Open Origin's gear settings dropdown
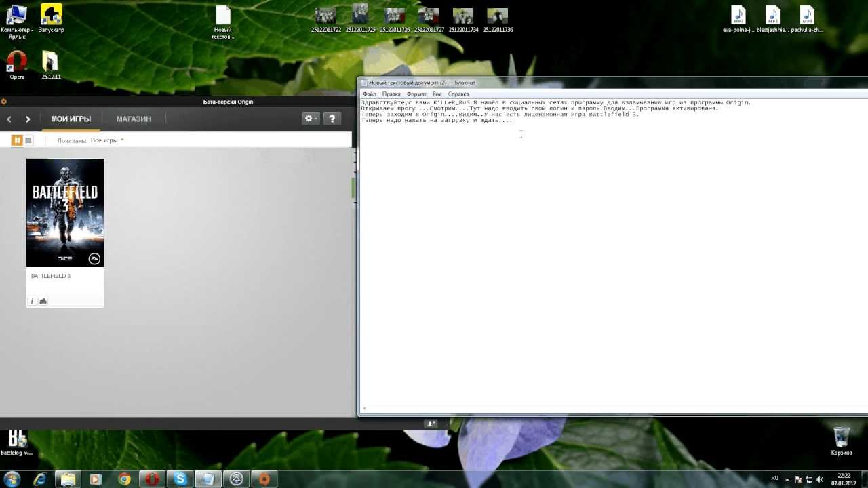 pos(311,119)
